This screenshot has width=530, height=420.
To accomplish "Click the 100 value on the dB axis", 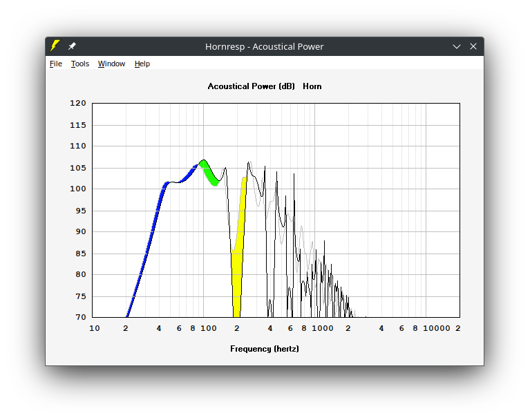I will pos(78,189).
